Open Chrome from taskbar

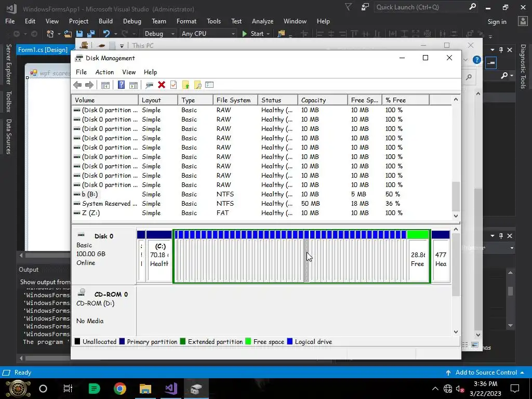pyautogui.click(x=120, y=389)
